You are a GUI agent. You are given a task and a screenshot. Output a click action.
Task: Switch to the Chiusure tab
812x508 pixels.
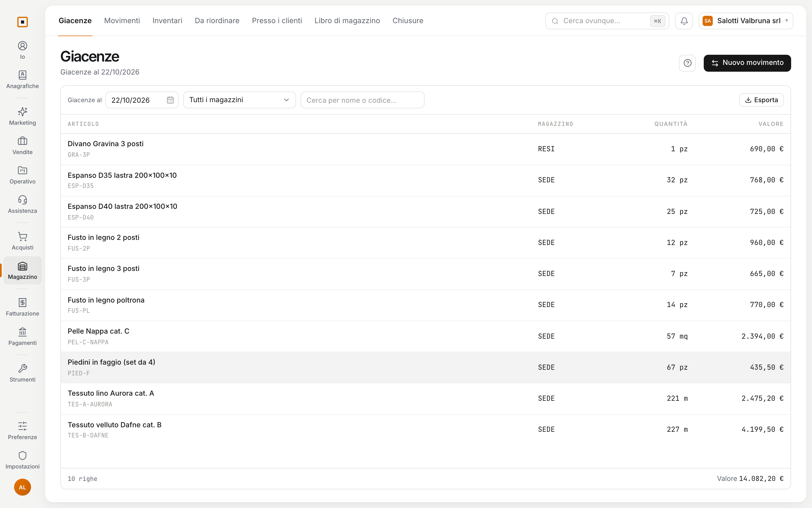(x=408, y=21)
